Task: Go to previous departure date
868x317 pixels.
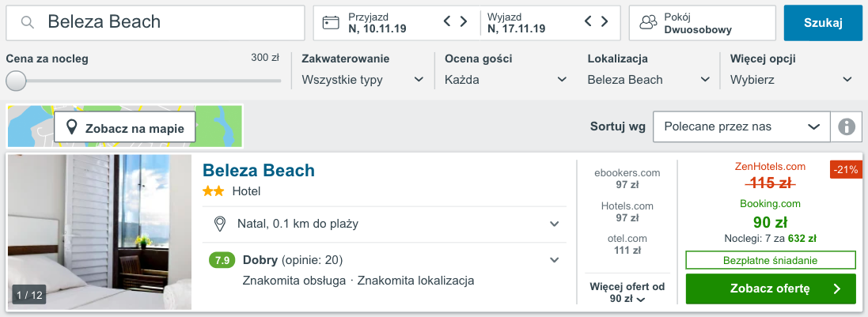Action: (x=588, y=22)
